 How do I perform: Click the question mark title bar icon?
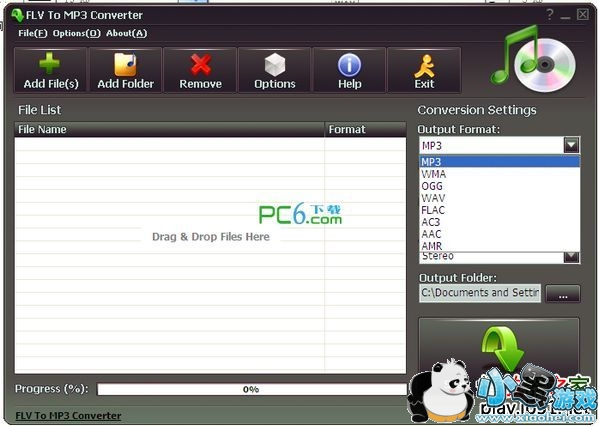[549, 15]
